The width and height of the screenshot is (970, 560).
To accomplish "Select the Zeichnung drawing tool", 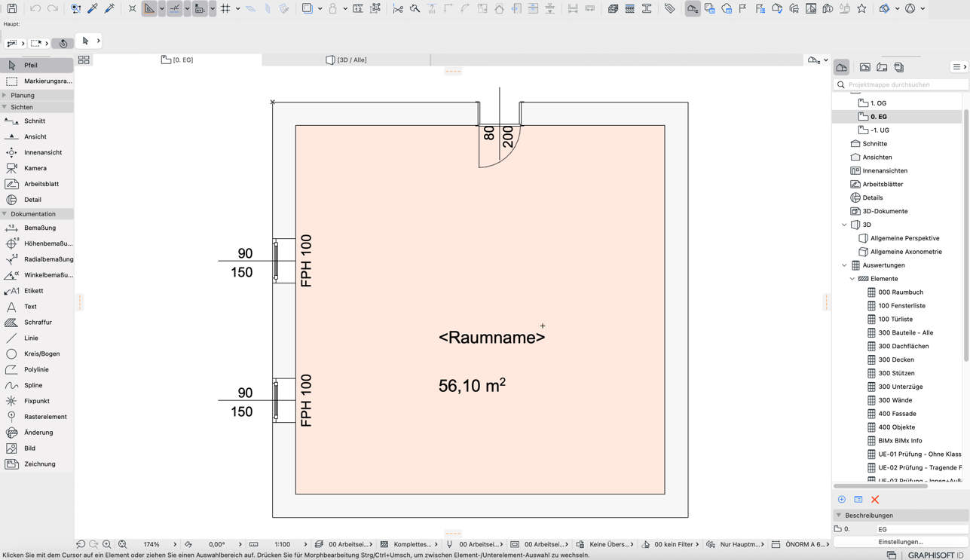I will pos(37,464).
